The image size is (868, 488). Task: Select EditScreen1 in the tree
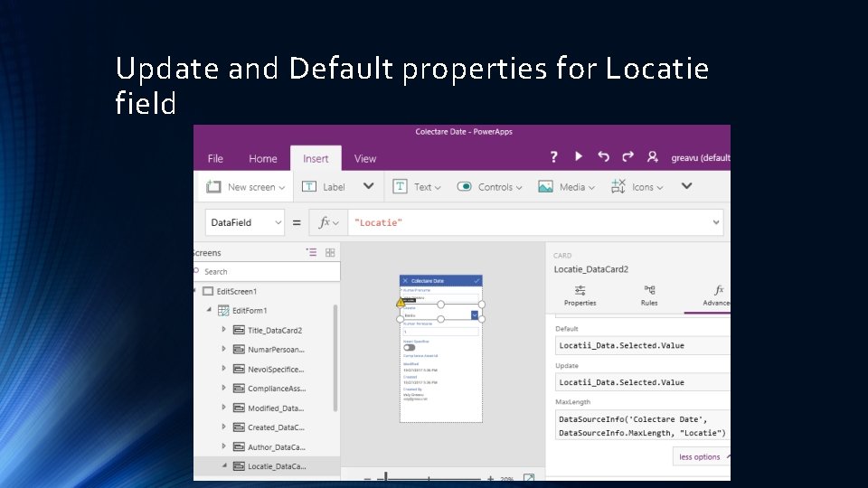pos(236,292)
